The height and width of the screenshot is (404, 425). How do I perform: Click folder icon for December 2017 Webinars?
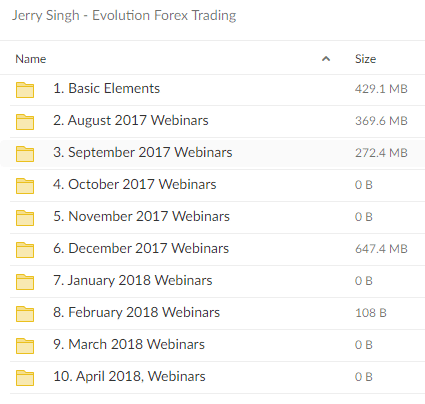click(25, 250)
